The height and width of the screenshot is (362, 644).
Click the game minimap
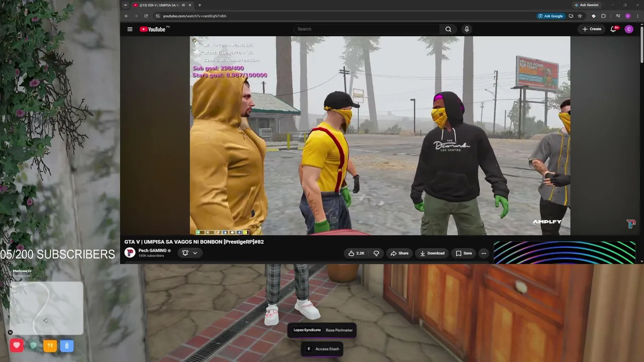tap(46, 308)
